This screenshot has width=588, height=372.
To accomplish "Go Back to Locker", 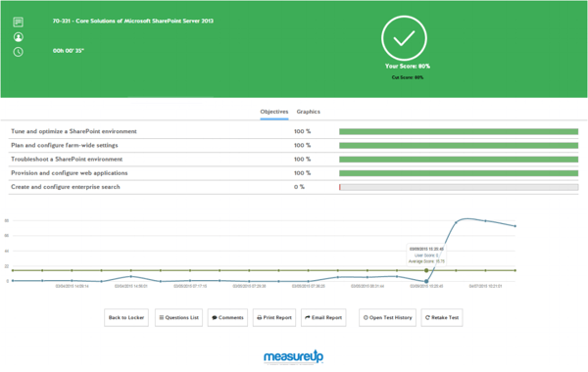I will (x=126, y=318).
